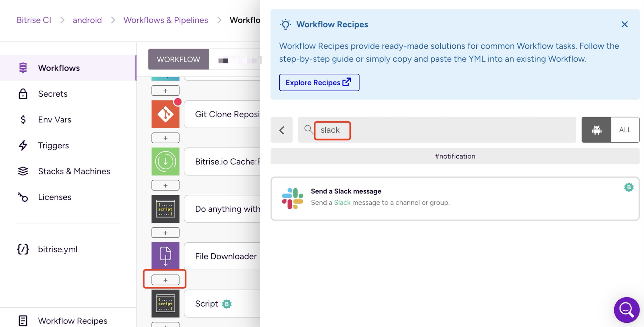Click the bitrise.yml braces icon
The width and height of the screenshot is (644, 327).
(23, 249)
